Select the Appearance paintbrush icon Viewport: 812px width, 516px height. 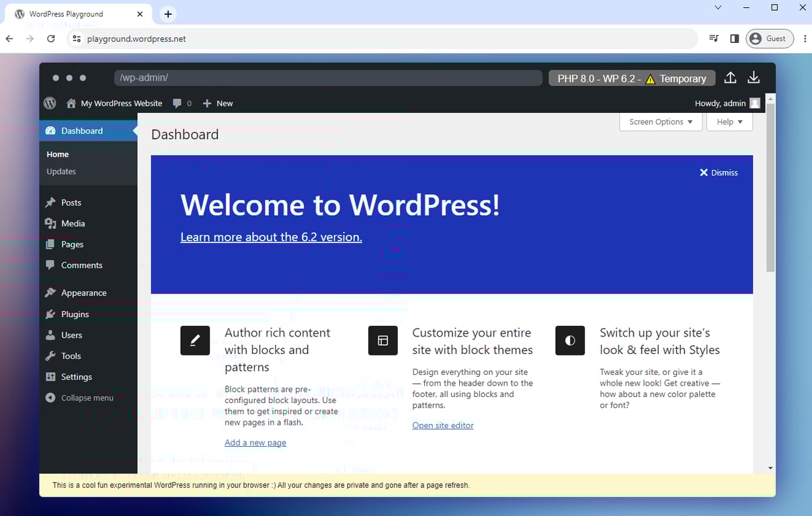(x=52, y=292)
